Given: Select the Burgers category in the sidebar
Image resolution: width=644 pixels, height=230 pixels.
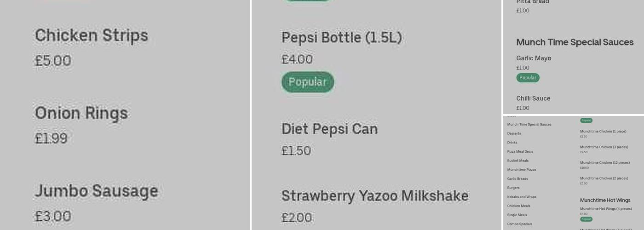Looking at the screenshot, I should coord(513,188).
